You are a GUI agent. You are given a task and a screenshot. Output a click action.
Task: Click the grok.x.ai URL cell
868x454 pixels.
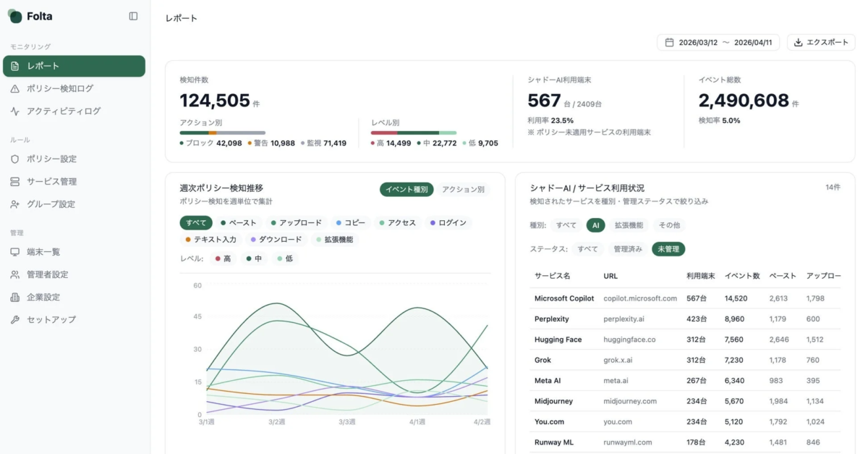[x=618, y=360]
